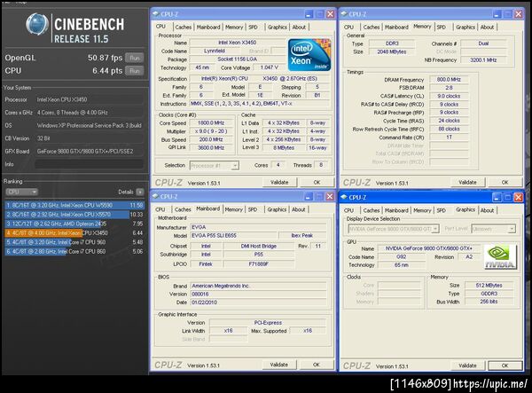Close the CPU-Z Mainboard window
The height and width of the screenshot is (393, 532).
pos(330,197)
